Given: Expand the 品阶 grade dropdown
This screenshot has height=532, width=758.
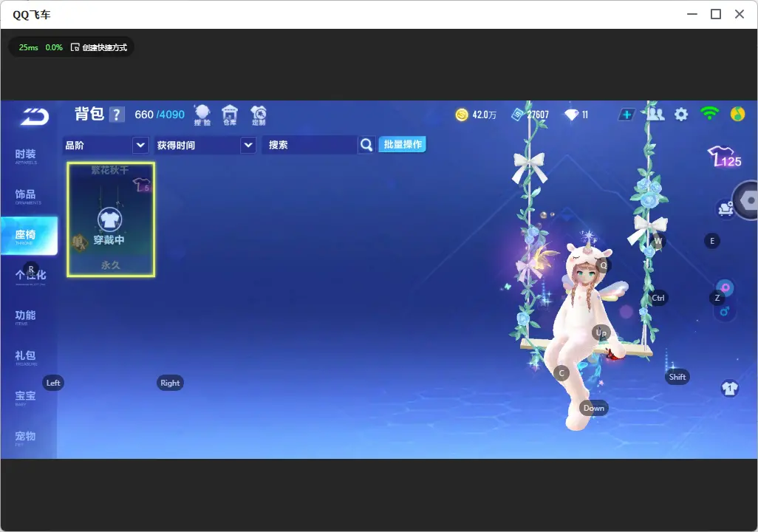Looking at the screenshot, I should [x=106, y=145].
